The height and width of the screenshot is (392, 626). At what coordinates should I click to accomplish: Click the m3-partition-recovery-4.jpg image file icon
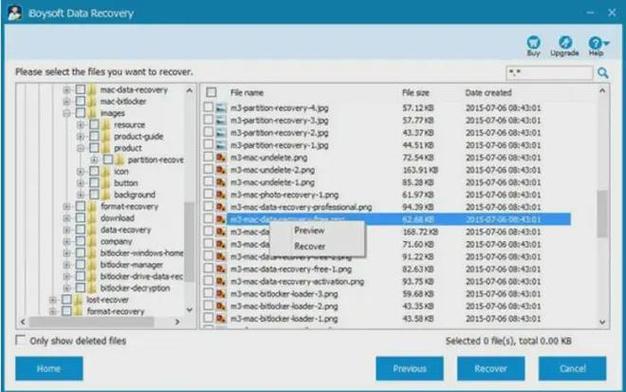[x=221, y=108]
